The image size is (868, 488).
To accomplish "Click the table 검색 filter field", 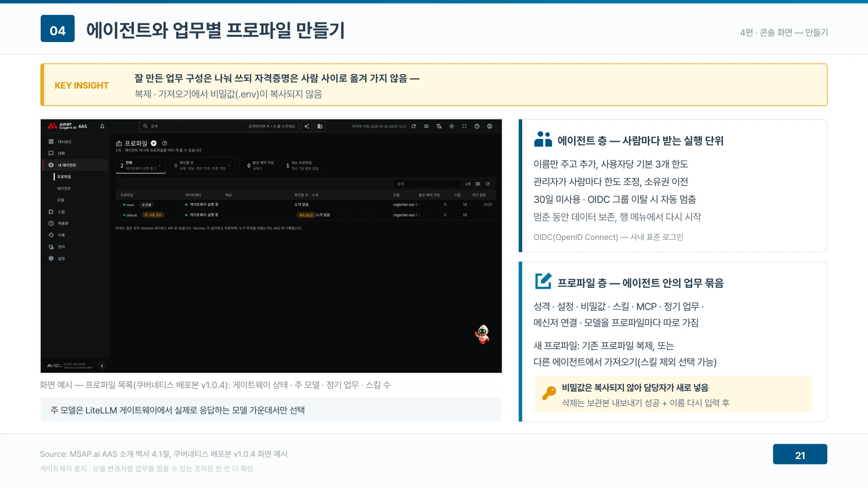I will click(x=427, y=184).
